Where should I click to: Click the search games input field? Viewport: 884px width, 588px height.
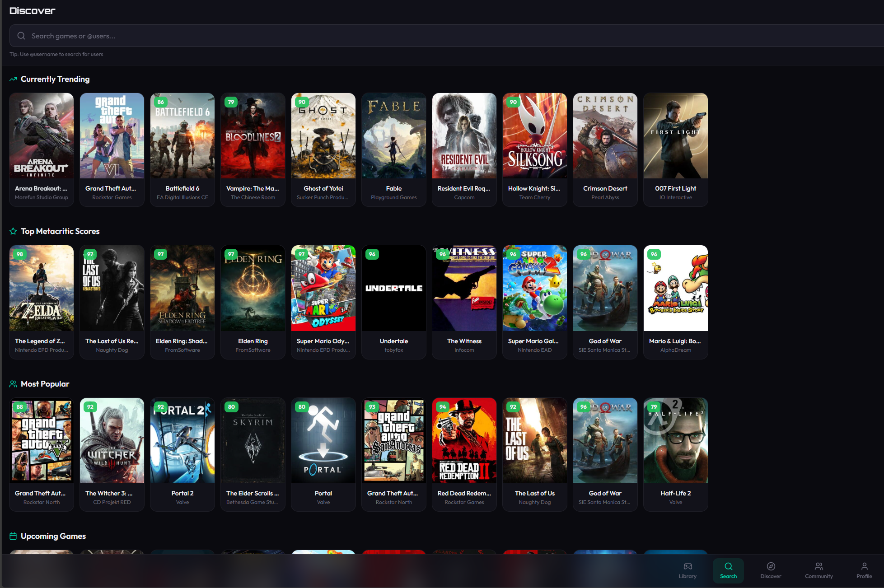point(226,36)
